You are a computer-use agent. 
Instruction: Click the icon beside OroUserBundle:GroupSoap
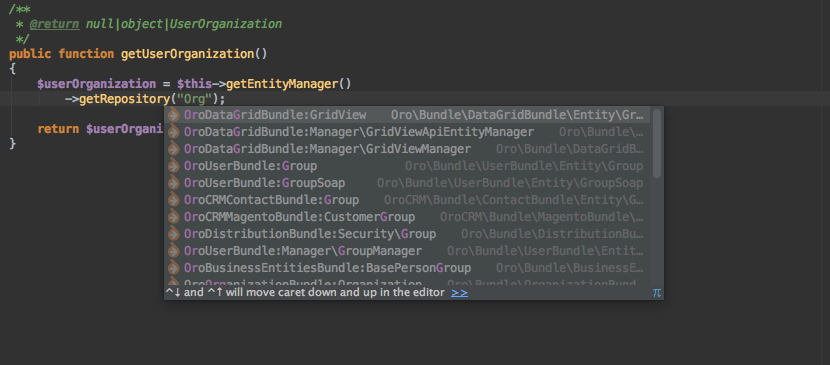click(174, 183)
